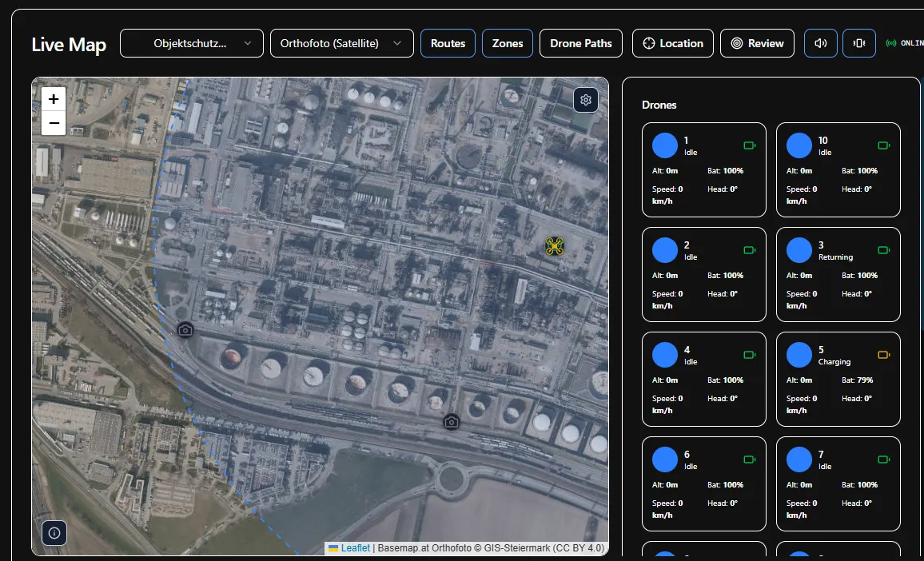The height and width of the screenshot is (561, 924).
Task: Zoom out on the map
Action: (x=54, y=123)
